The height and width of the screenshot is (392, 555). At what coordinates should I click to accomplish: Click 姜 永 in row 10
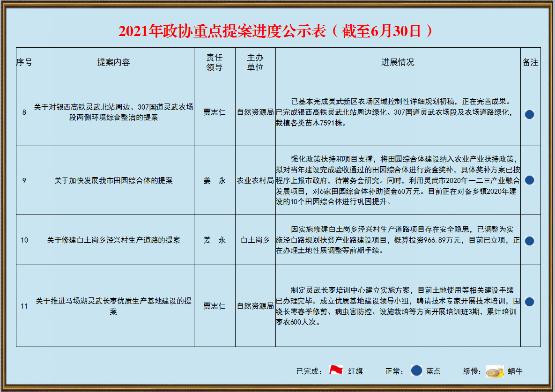pos(215,240)
